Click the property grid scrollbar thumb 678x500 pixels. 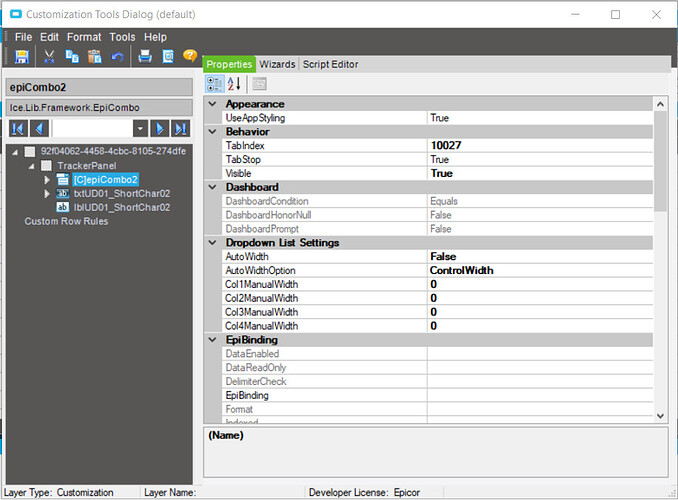click(x=660, y=161)
